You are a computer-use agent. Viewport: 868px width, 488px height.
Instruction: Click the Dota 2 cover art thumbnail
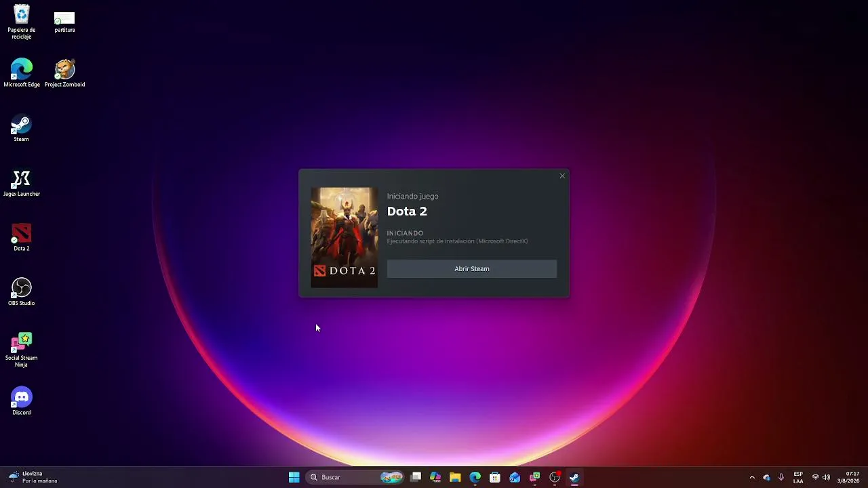(x=344, y=237)
